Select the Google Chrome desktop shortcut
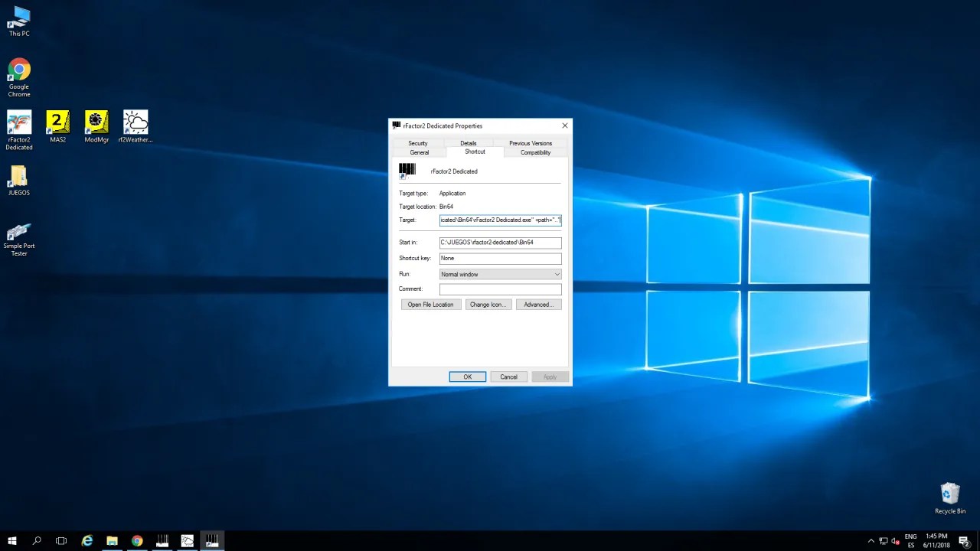 pyautogui.click(x=19, y=78)
